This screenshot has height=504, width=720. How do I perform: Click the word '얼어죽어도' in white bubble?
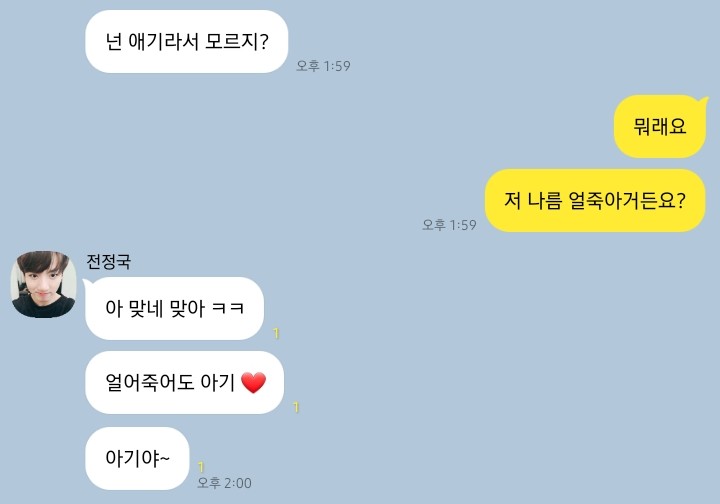[150, 382]
